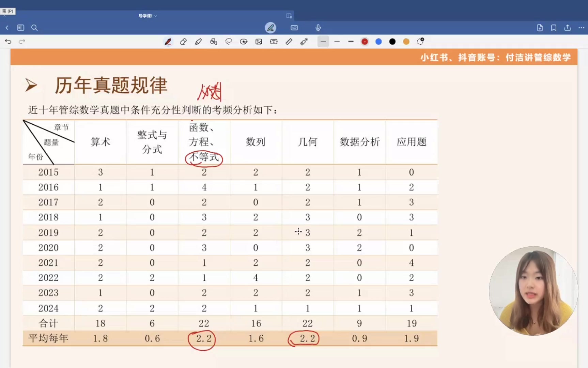Click the 2019 year row label
Viewport: 588px width, 368px height.
pos(48,232)
